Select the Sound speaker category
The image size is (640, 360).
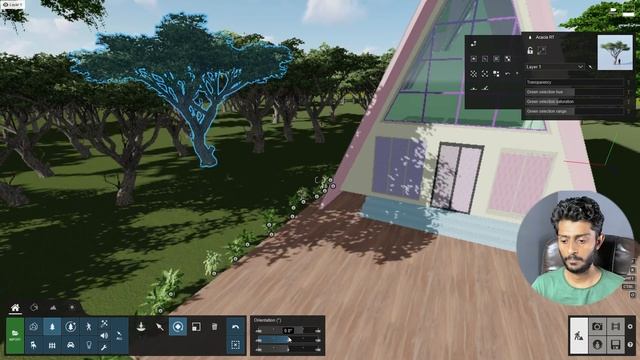[104, 336]
